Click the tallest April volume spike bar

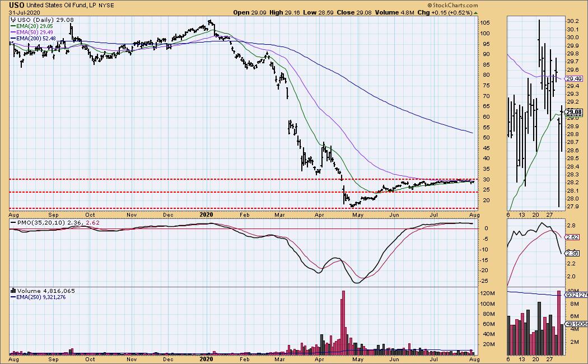coord(343,323)
